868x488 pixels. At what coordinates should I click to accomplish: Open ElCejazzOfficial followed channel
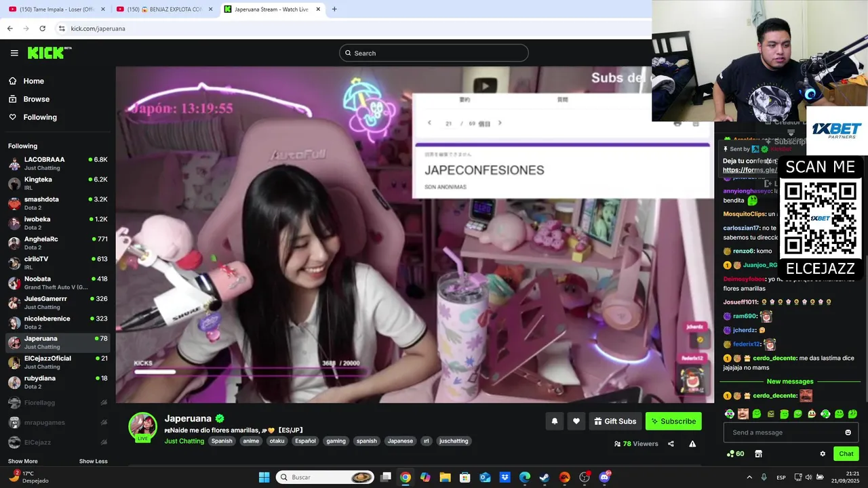[x=58, y=362]
